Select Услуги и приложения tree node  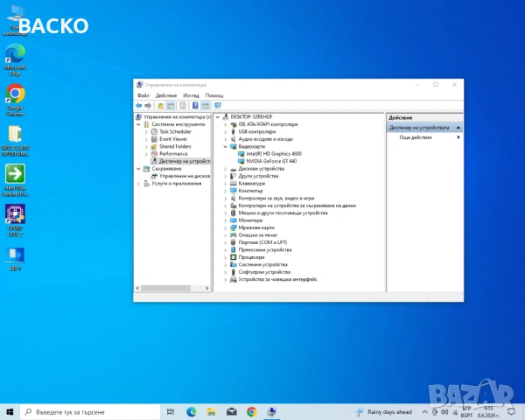177,183
